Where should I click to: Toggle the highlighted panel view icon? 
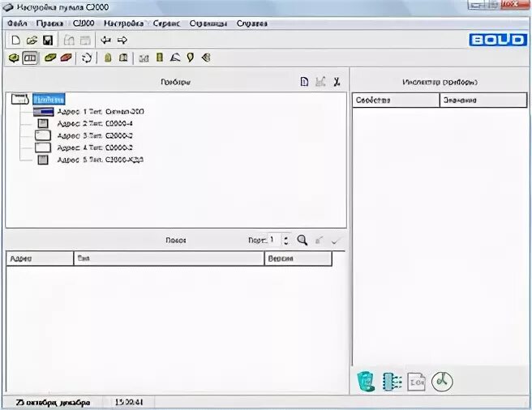[x=30, y=58]
